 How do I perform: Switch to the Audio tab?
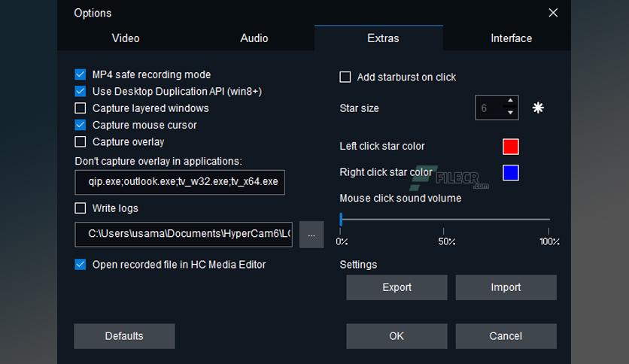tap(254, 38)
